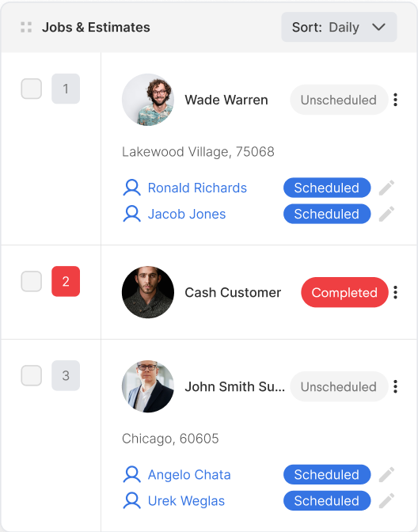Click the drag handle beside Jobs & Estimates
The height and width of the screenshot is (532, 418).
coord(26,27)
